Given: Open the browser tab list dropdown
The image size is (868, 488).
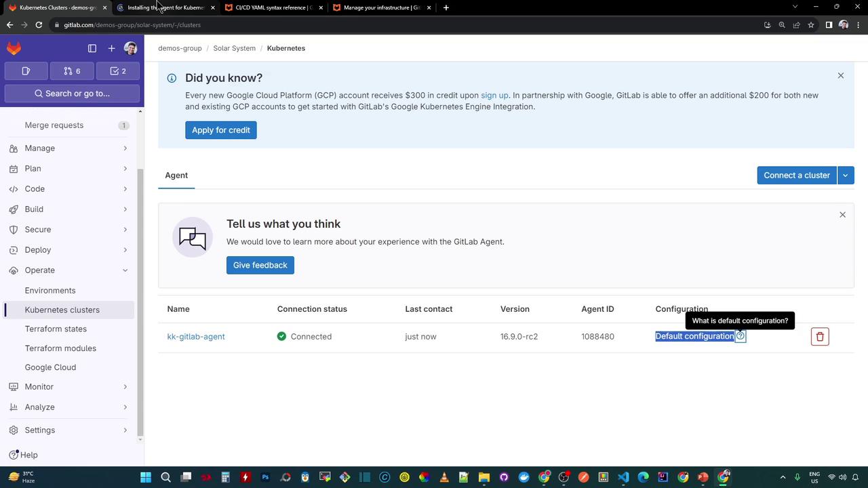Looking at the screenshot, I should [795, 7].
